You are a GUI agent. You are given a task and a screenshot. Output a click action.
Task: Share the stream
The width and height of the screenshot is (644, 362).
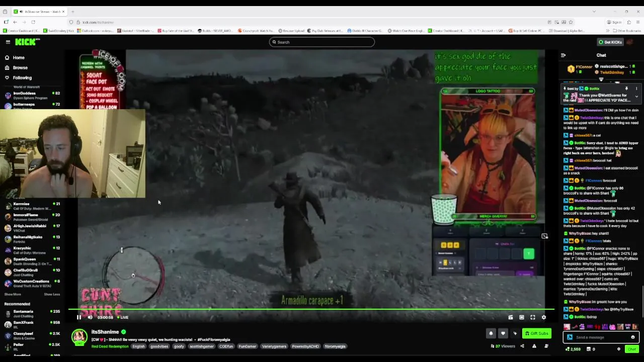(x=522, y=346)
